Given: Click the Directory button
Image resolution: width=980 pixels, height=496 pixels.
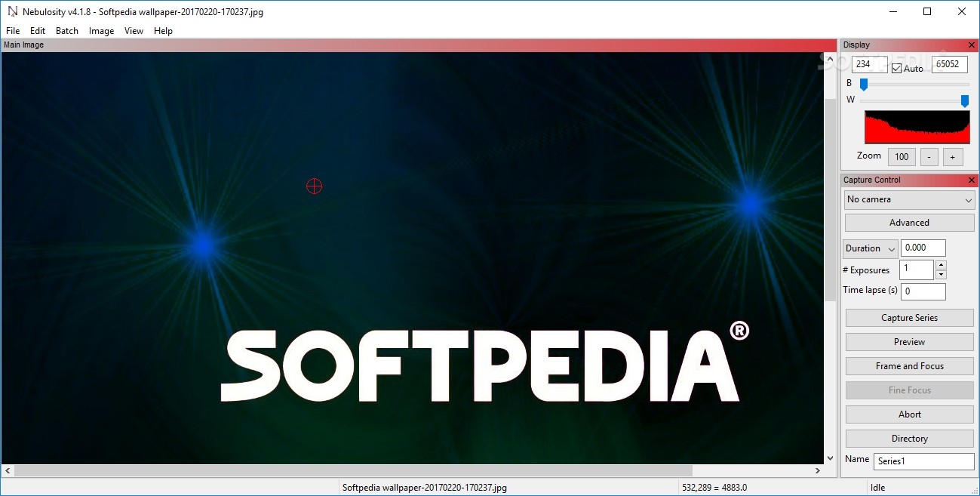Looking at the screenshot, I should [x=909, y=439].
